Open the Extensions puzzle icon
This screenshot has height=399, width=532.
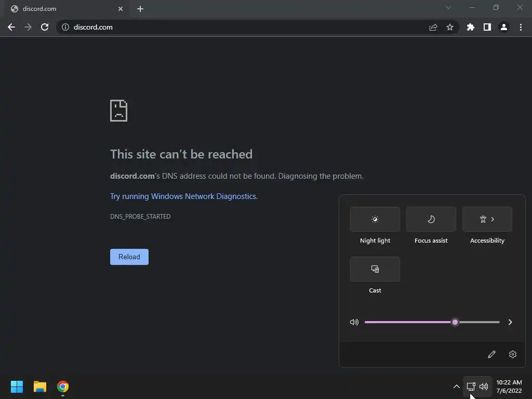coord(470,27)
